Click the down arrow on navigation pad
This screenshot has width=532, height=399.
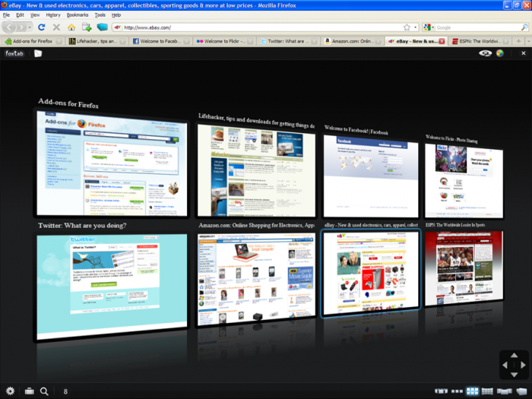514,375
